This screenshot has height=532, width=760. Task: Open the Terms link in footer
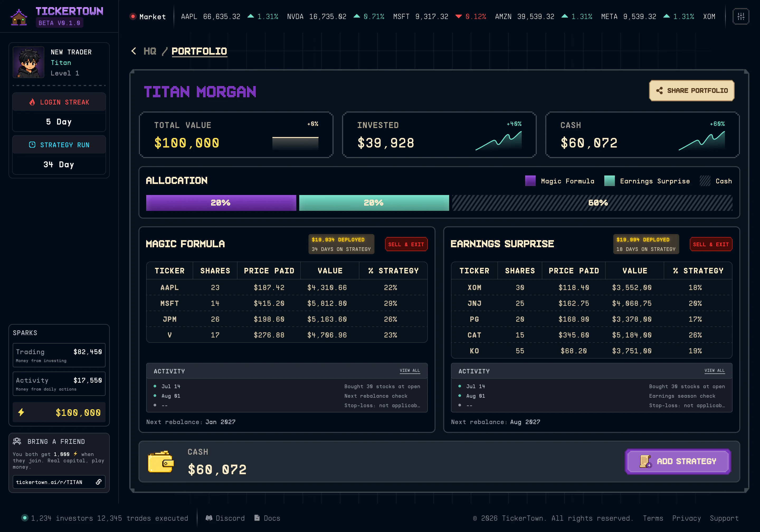point(653,518)
